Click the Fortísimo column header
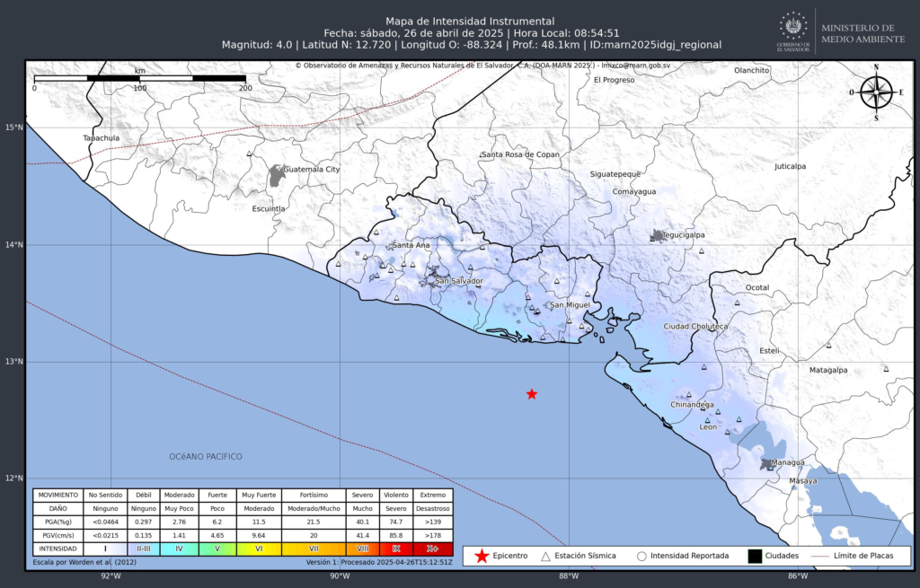This screenshot has height=588, width=920. pos(314,496)
